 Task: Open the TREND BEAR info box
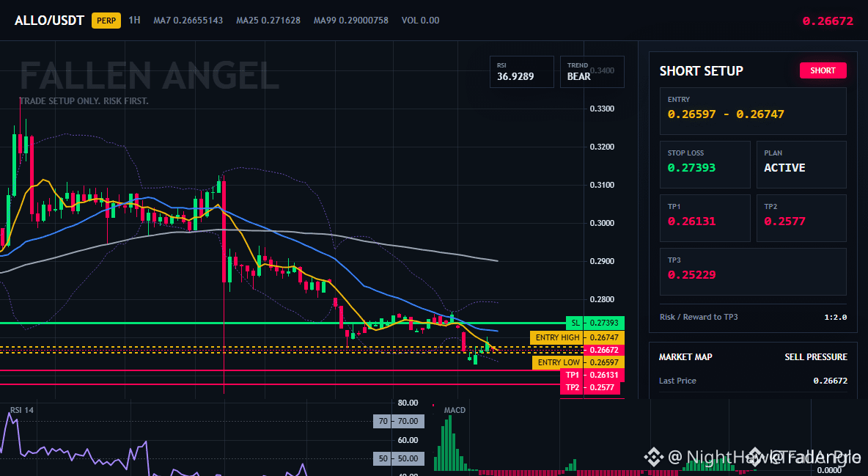pos(592,71)
